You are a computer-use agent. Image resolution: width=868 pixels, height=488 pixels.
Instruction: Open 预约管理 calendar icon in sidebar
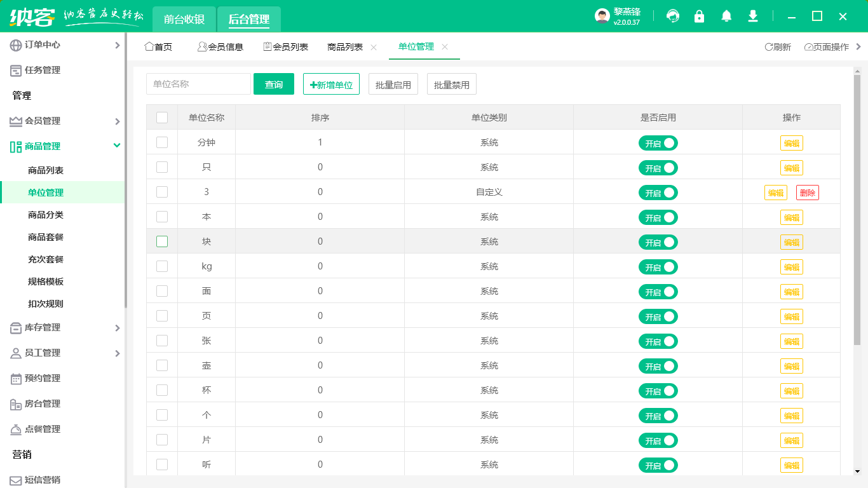point(16,379)
